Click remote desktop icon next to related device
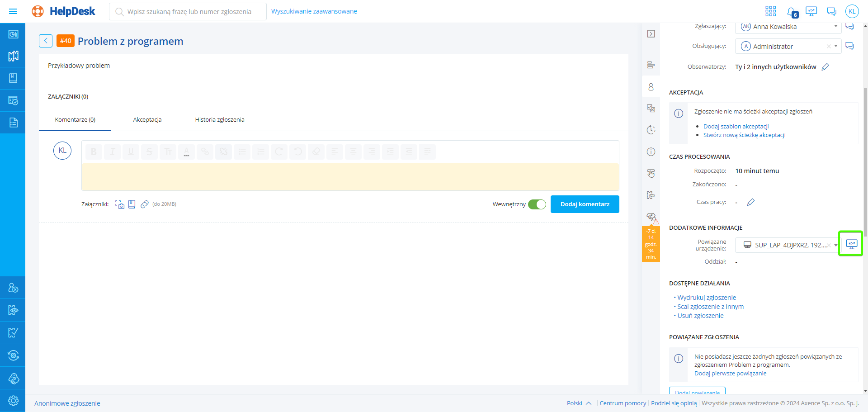 coord(851,244)
